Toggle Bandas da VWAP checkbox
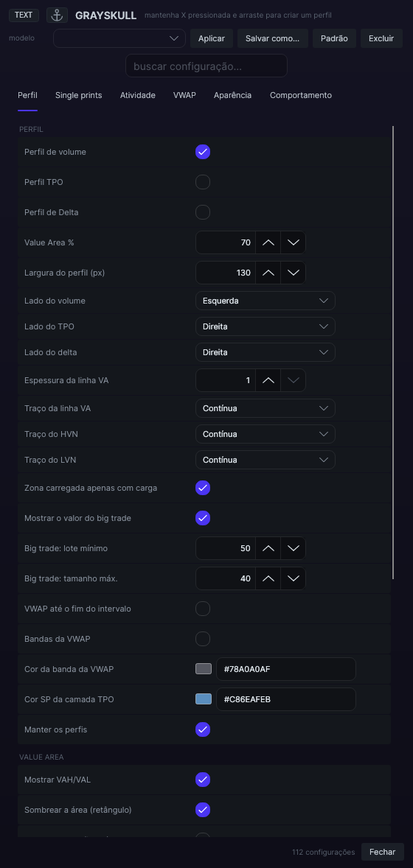Viewport: 413px width, 868px height. point(203,639)
